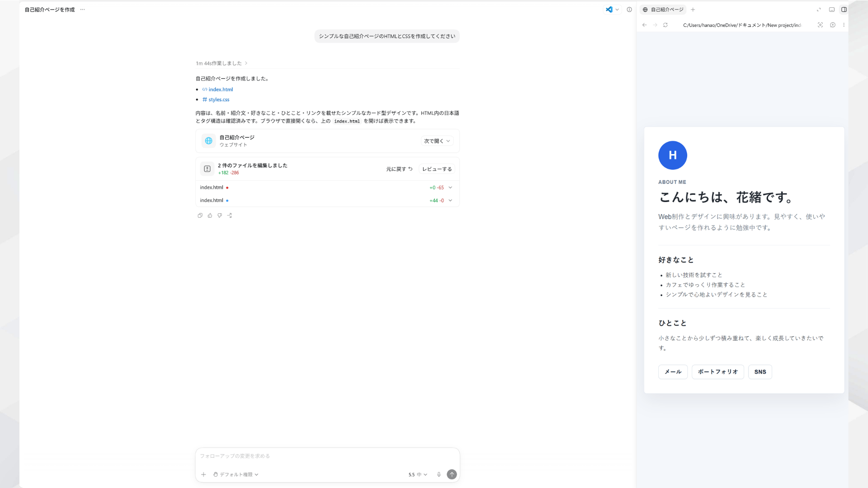The image size is (868, 488).
Task: Click the メール button in preview
Action: click(673, 372)
